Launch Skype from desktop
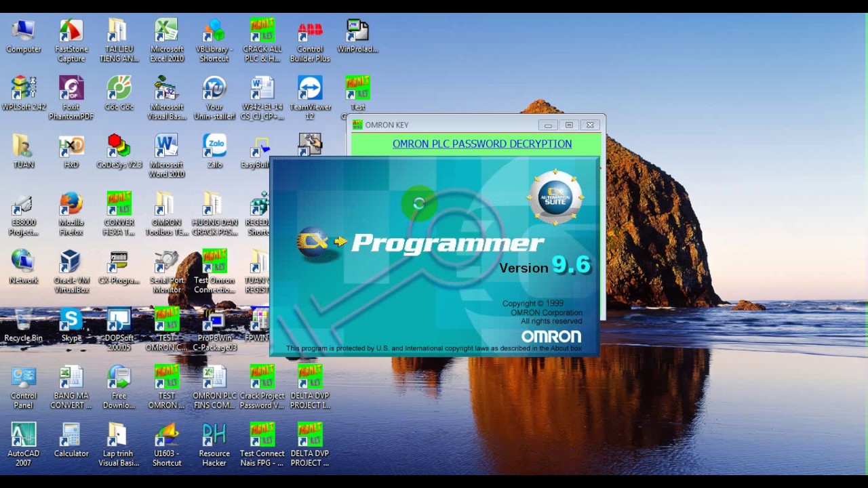This screenshot has width=868, height=488. (71, 325)
